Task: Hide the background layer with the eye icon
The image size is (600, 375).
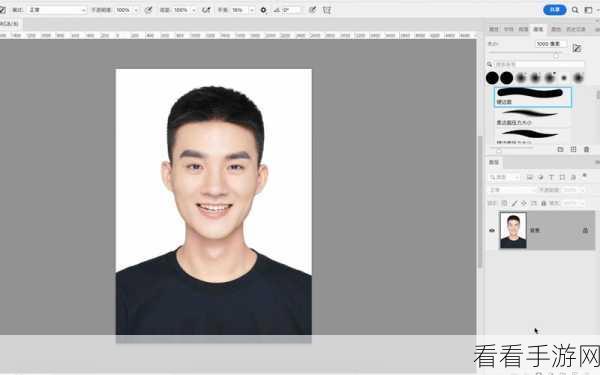Action: pyautogui.click(x=492, y=230)
